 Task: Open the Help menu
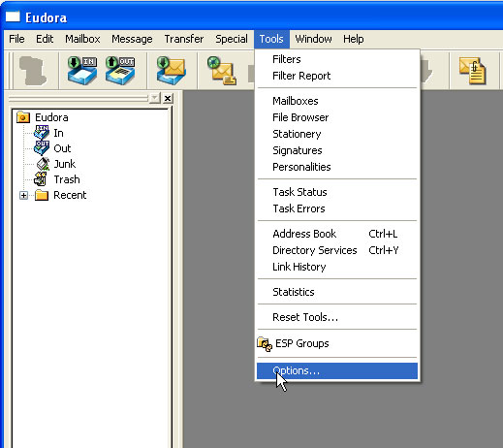click(354, 39)
